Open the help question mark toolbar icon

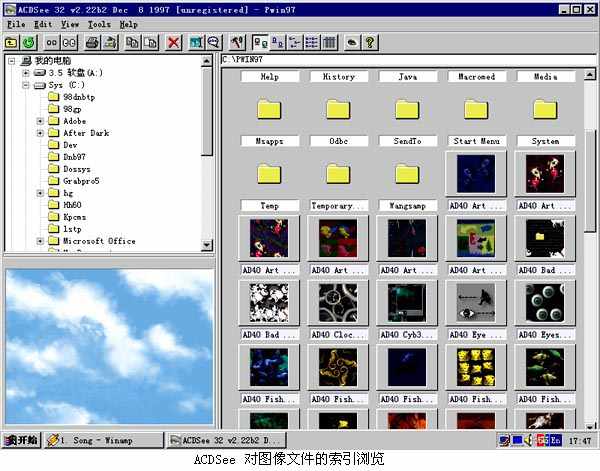[x=370, y=43]
